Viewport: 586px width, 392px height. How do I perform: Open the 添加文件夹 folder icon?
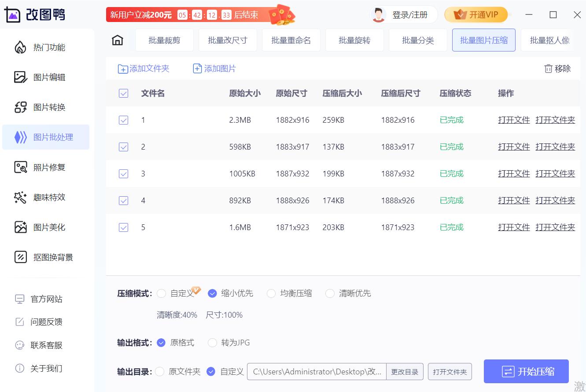tap(123, 68)
